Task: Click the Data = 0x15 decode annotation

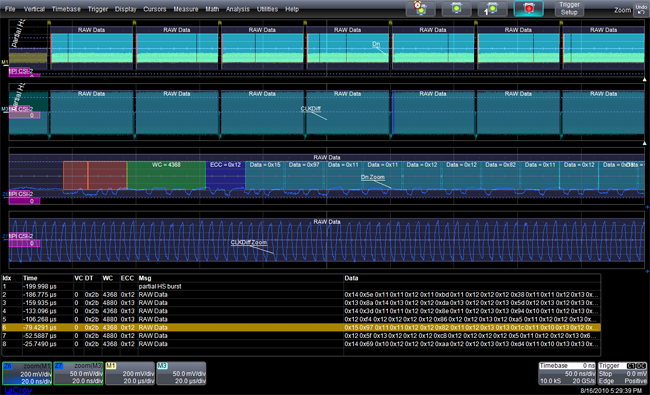Action: pyautogui.click(x=265, y=165)
